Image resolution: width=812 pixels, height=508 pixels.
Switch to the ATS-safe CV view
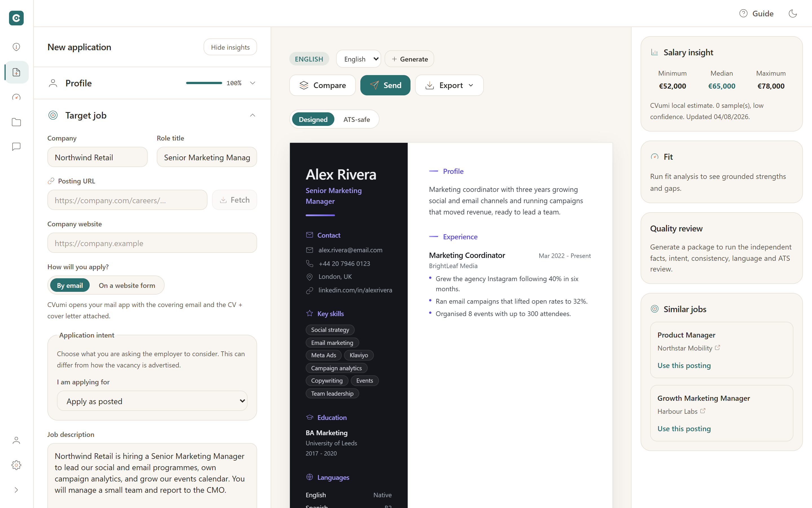[357, 119]
